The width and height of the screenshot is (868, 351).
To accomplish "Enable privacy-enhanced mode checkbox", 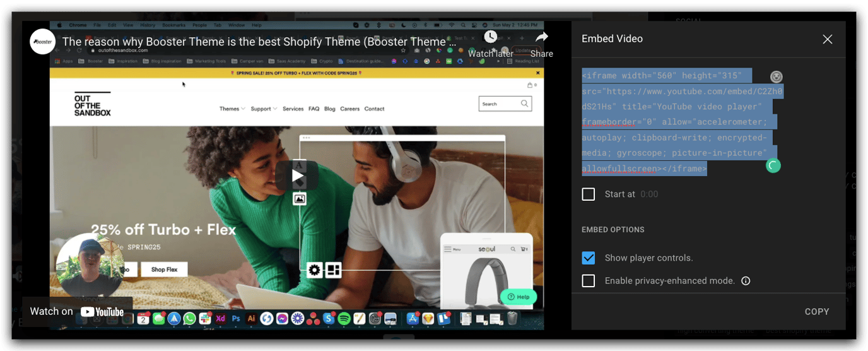I will [589, 281].
